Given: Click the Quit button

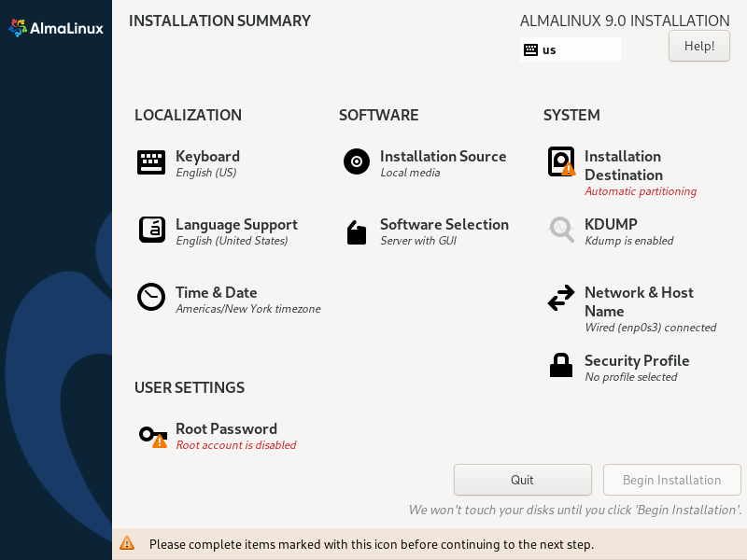Looking at the screenshot, I should click(x=523, y=480).
